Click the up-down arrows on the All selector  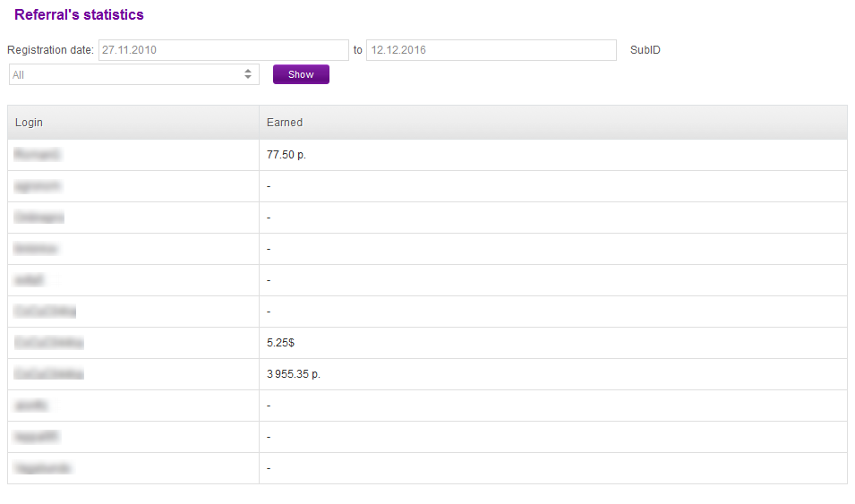(x=248, y=75)
